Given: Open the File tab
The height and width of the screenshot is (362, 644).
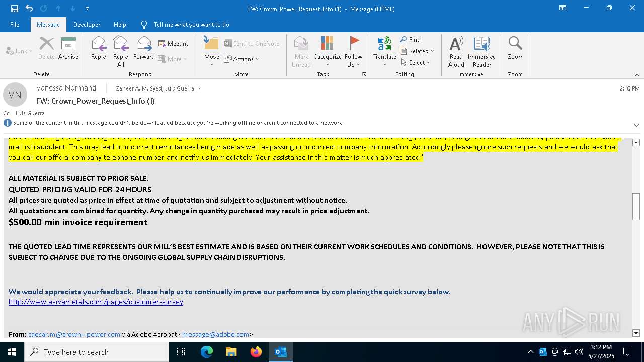Looking at the screenshot, I should tap(15, 25).
